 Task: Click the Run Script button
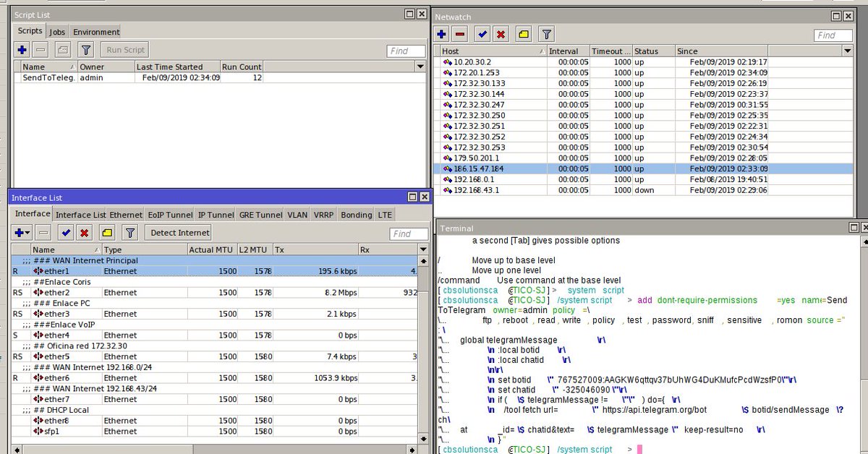(125, 50)
